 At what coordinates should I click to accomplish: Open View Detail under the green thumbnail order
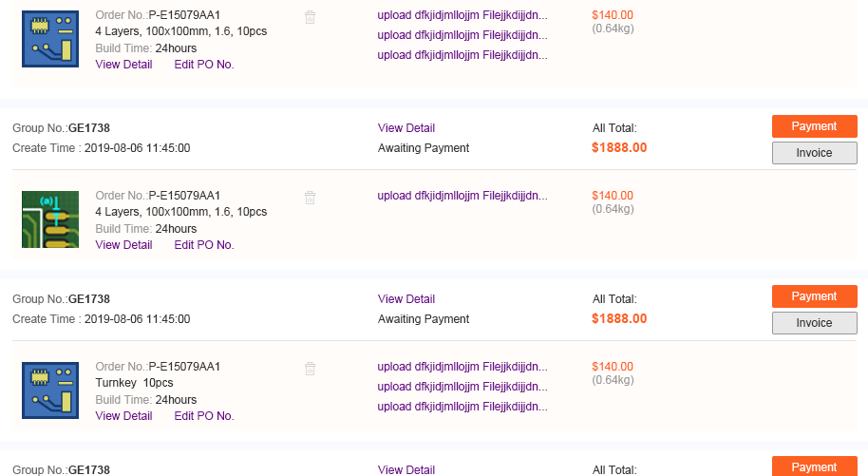click(x=123, y=245)
